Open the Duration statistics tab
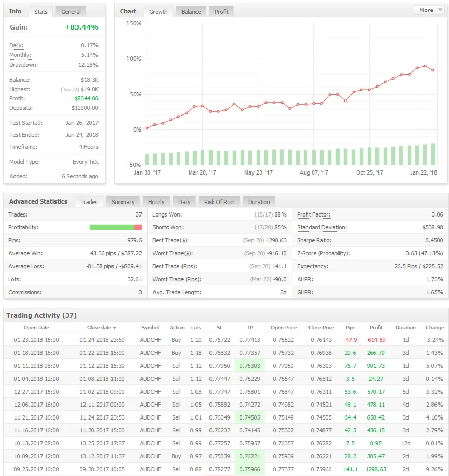449x476 pixels. pyautogui.click(x=259, y=202)
